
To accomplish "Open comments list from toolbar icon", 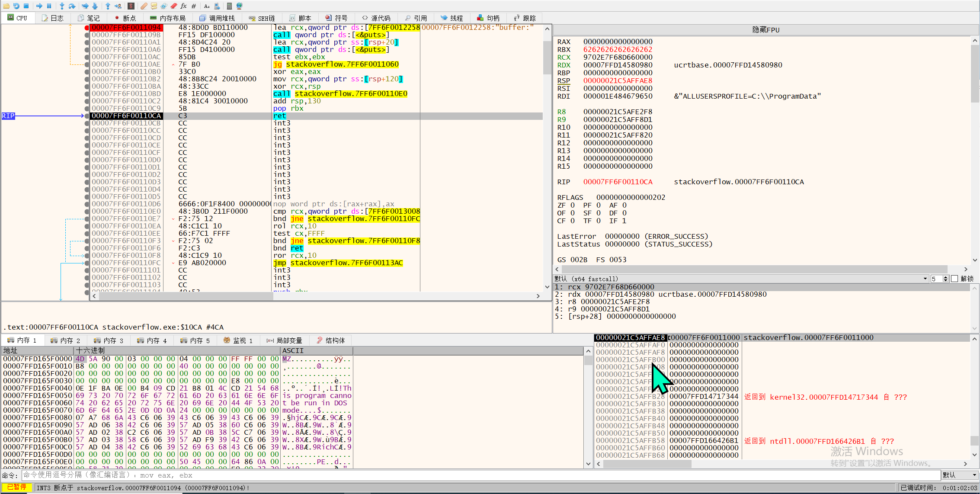I will point(154,6).
